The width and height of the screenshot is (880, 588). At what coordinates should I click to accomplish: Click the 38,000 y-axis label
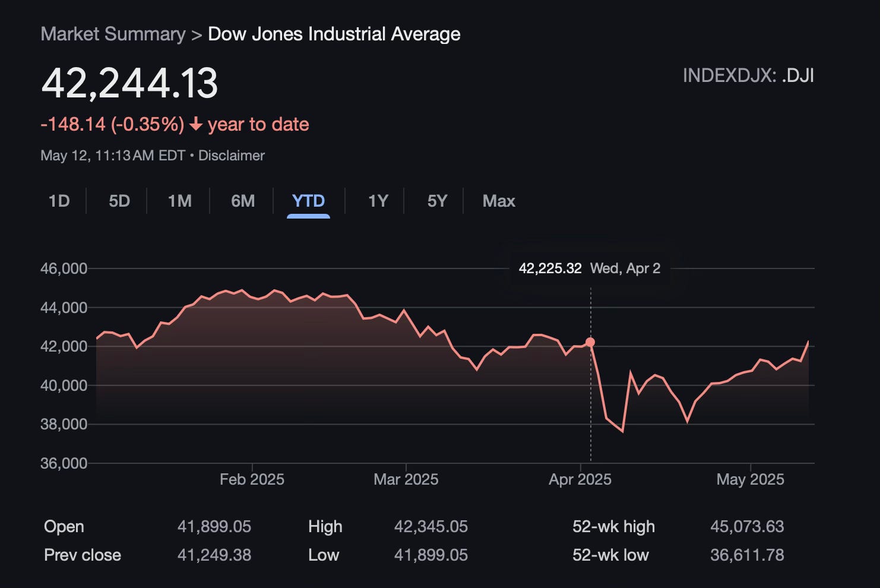pos(64,424)
